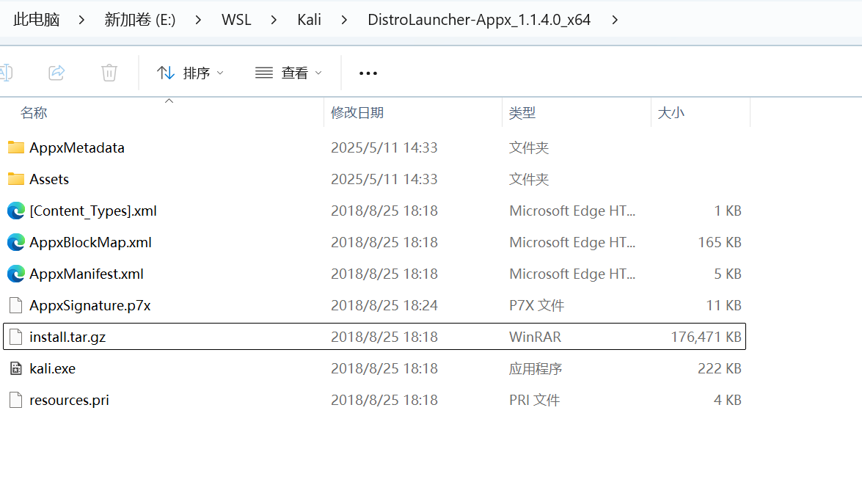The width and height of the screenshot is (862, 504).
Task: Click DistroLauncher-Appx_1.1.4.0_x64 breadcrumb segment
Action: (x=479, y=20)
